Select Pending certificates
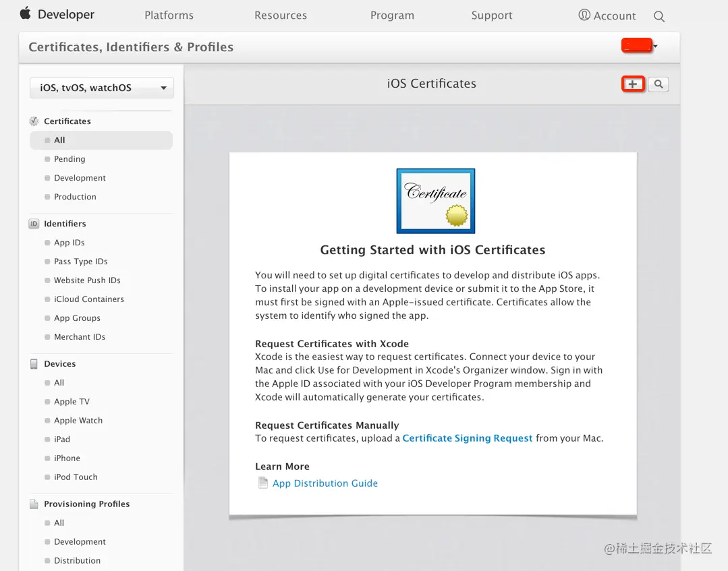 [69, 159]
